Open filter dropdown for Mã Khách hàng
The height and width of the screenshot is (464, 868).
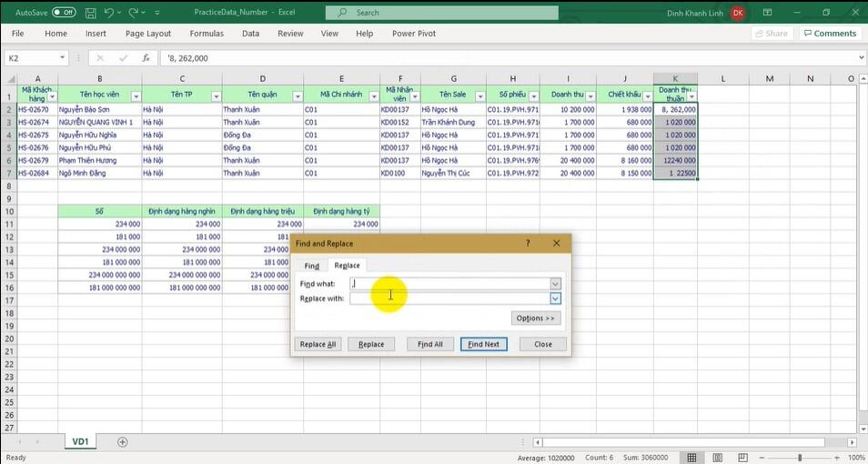(x=52, y=96)
